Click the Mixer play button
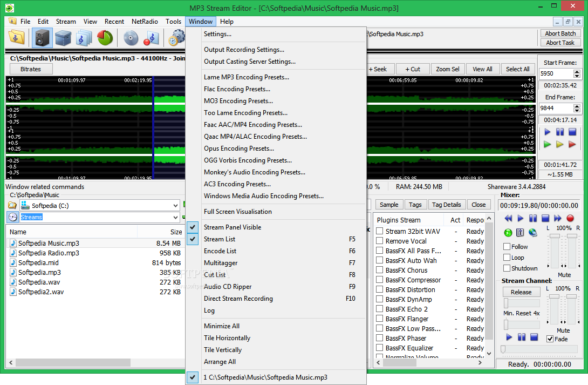Viewport: 588px width, 385px height. [x=521, y=218]
